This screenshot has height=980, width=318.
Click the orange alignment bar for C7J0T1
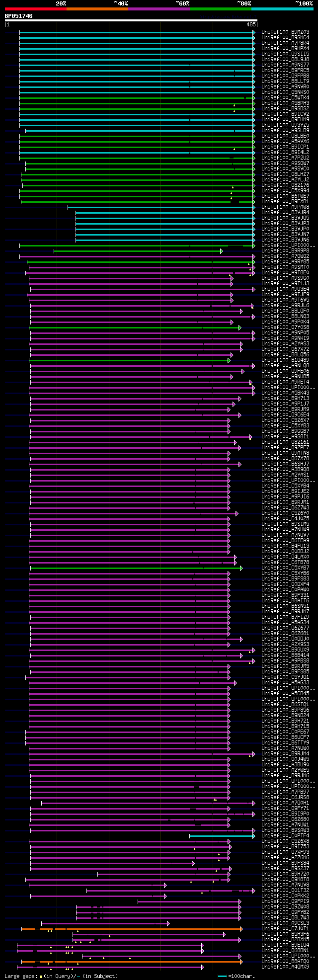132,929
